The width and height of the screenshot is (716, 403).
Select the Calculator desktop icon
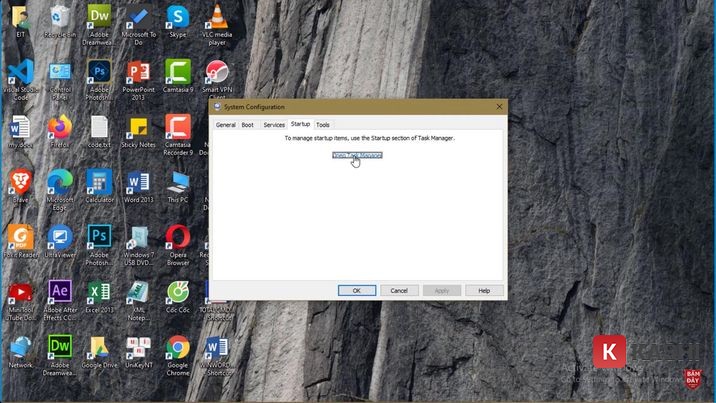[99, 186]
